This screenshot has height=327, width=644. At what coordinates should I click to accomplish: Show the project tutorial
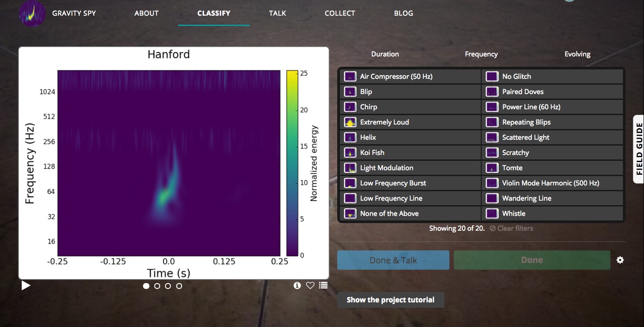coord(391,300)
